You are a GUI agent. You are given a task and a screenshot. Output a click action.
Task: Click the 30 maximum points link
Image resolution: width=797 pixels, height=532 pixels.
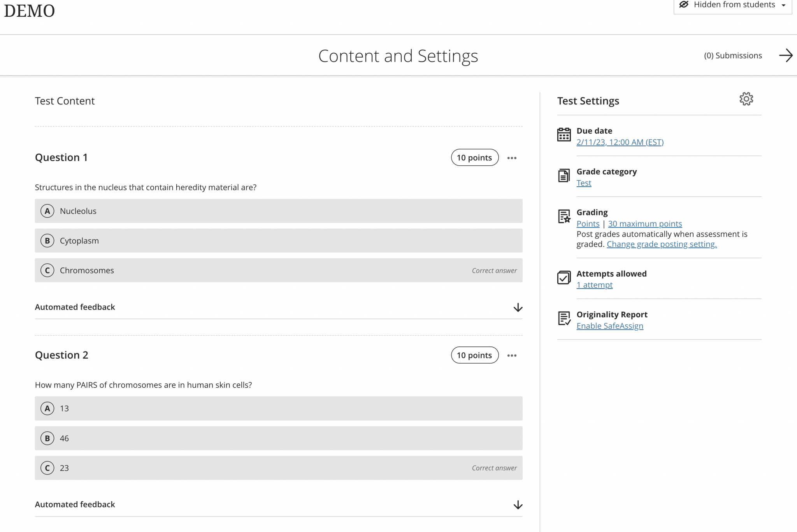[645, 224]
